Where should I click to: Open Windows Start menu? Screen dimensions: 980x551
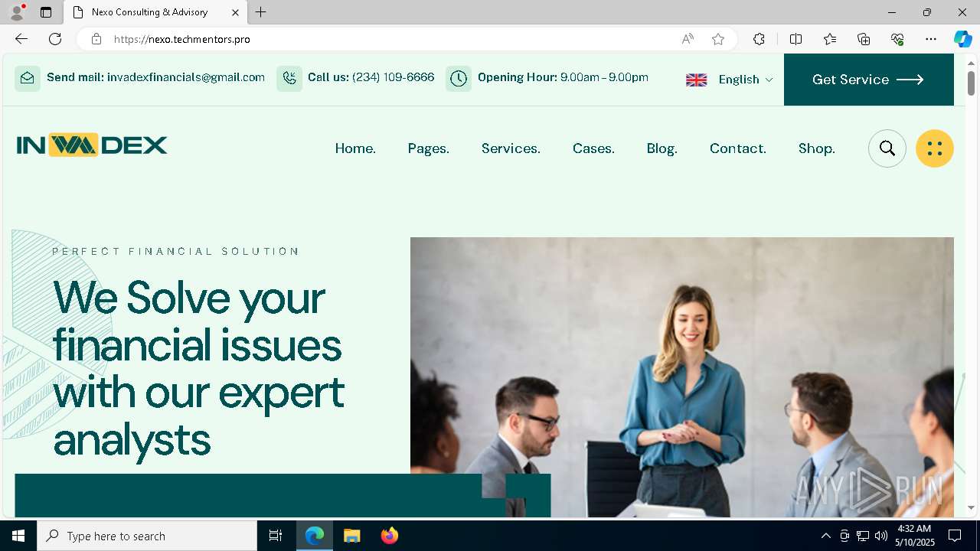(18, 536)
